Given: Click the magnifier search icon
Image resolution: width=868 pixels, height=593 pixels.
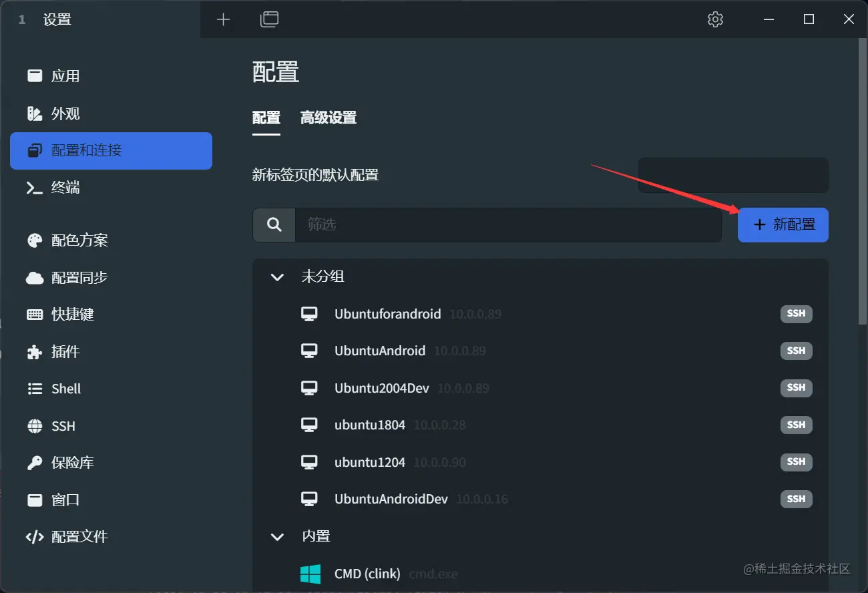Looking at the screenshot, I should click(x=274, y=224).
